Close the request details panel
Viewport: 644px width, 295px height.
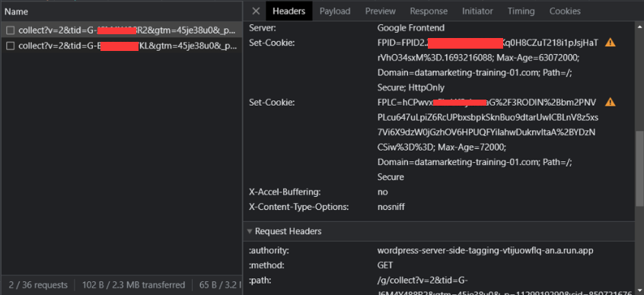coord(256,11)
